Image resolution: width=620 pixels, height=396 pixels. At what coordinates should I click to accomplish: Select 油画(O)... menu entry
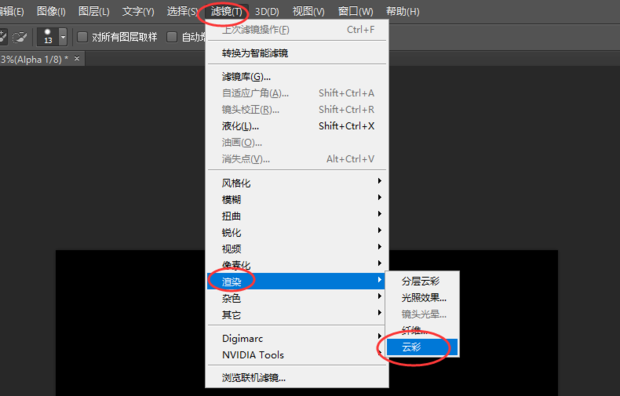297,142
